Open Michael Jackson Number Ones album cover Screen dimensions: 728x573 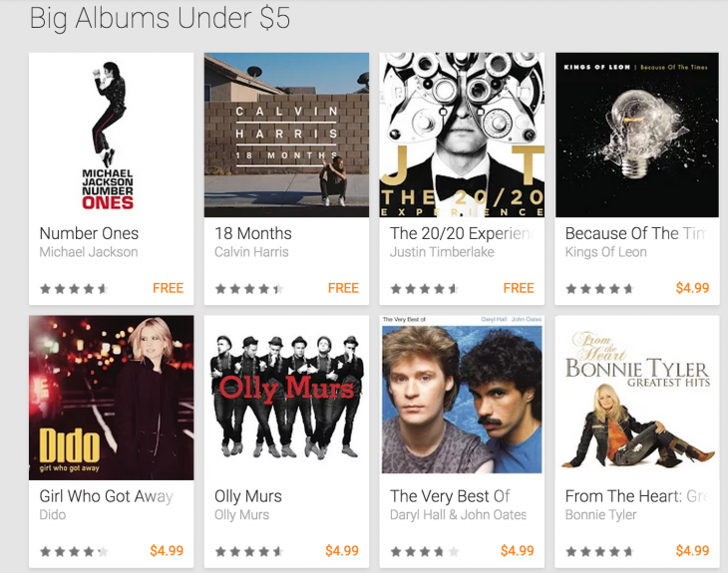point(112,135)
